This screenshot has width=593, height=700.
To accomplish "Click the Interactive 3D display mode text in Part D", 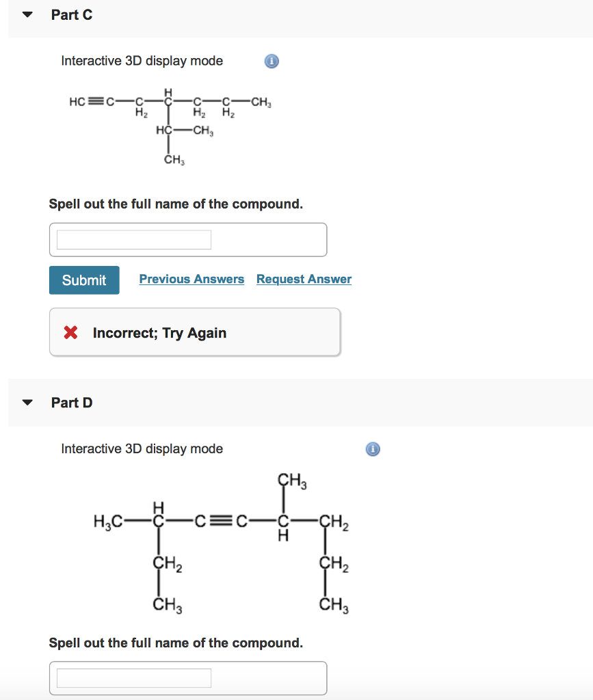I will (x=141, y=449).
